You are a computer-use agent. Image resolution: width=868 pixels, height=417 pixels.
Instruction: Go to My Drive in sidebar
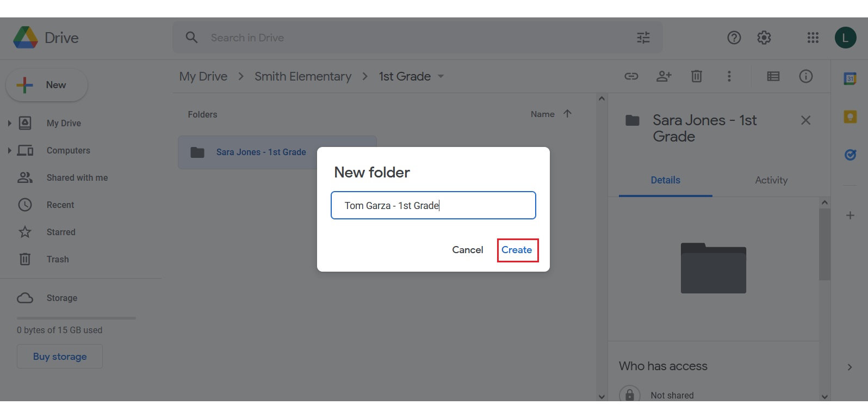coord(64,123)
